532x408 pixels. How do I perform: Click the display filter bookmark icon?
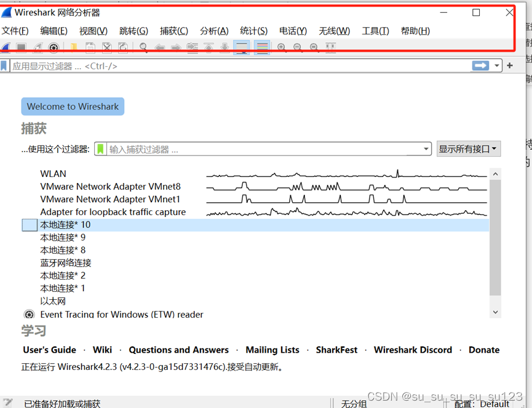pos(4,66)
